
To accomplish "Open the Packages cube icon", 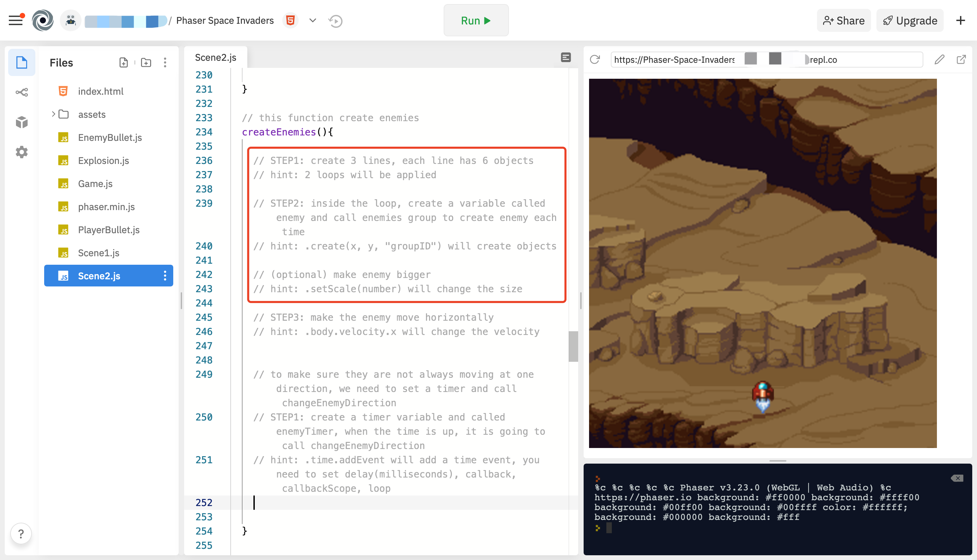I will point(21,122).
